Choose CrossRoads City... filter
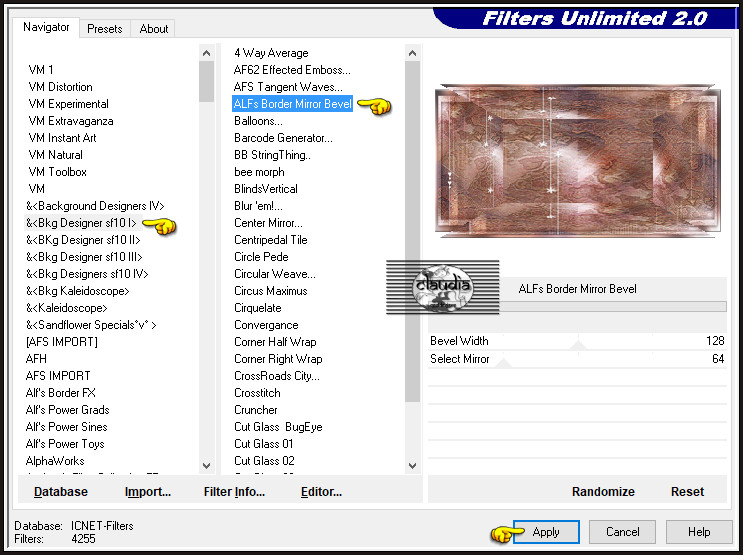743x555 pixels. click(277, 376)
